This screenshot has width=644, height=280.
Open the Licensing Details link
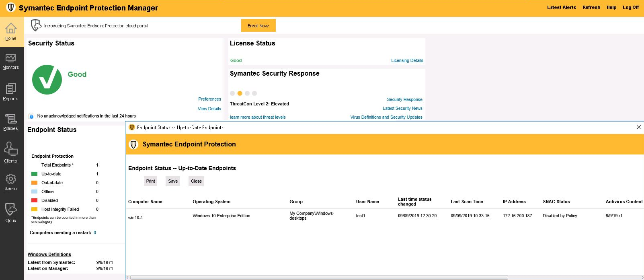[407, 61]
